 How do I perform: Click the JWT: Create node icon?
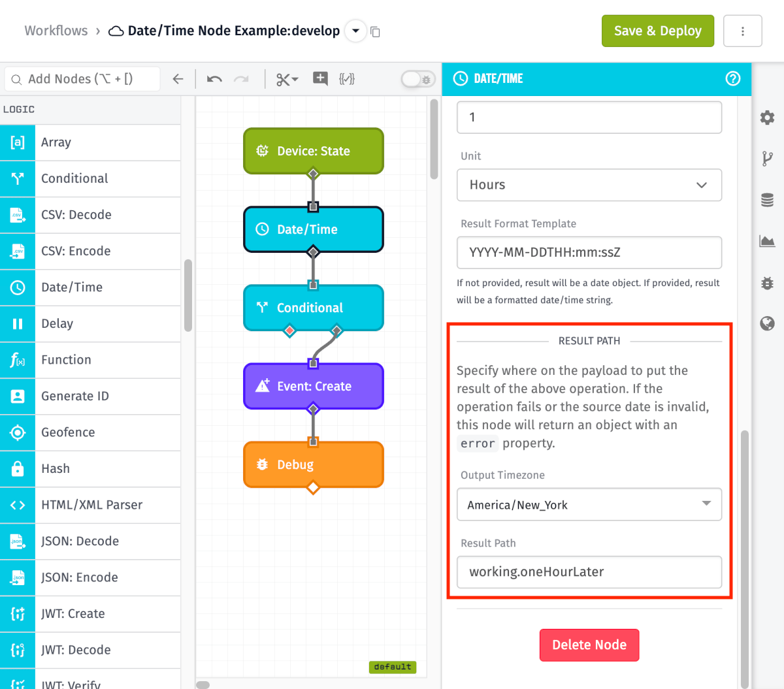tap(18, 613)
